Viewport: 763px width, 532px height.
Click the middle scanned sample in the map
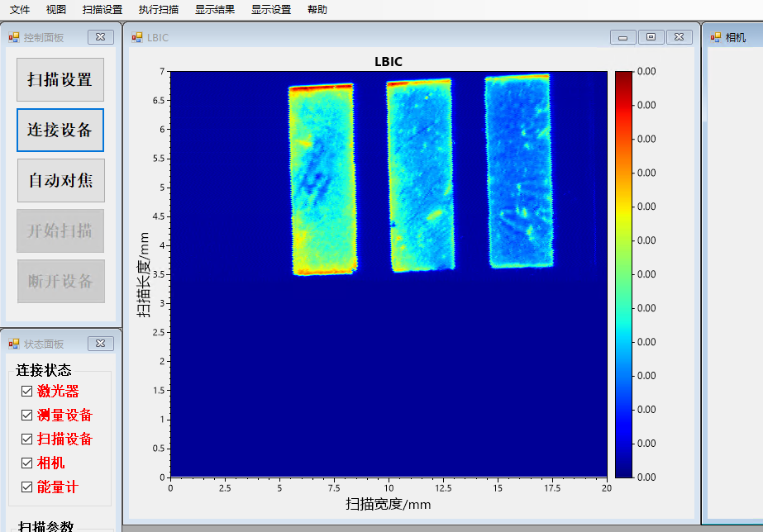(x=421, y=174)
